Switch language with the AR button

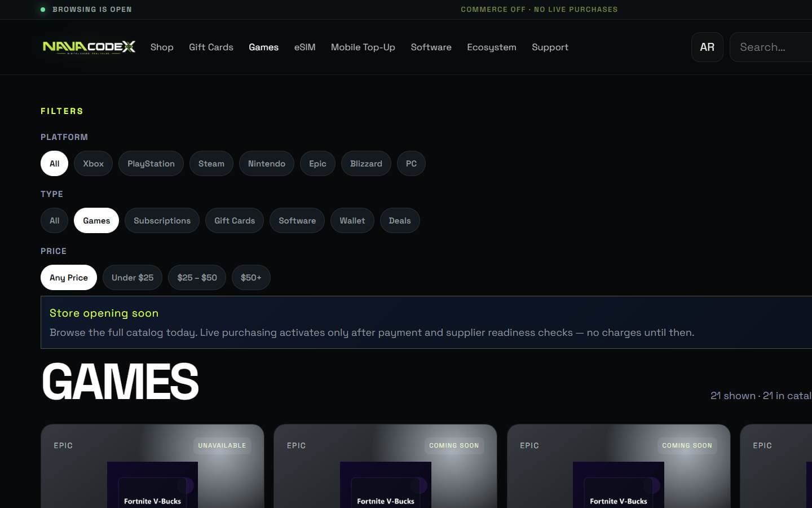tap(707, 47)
